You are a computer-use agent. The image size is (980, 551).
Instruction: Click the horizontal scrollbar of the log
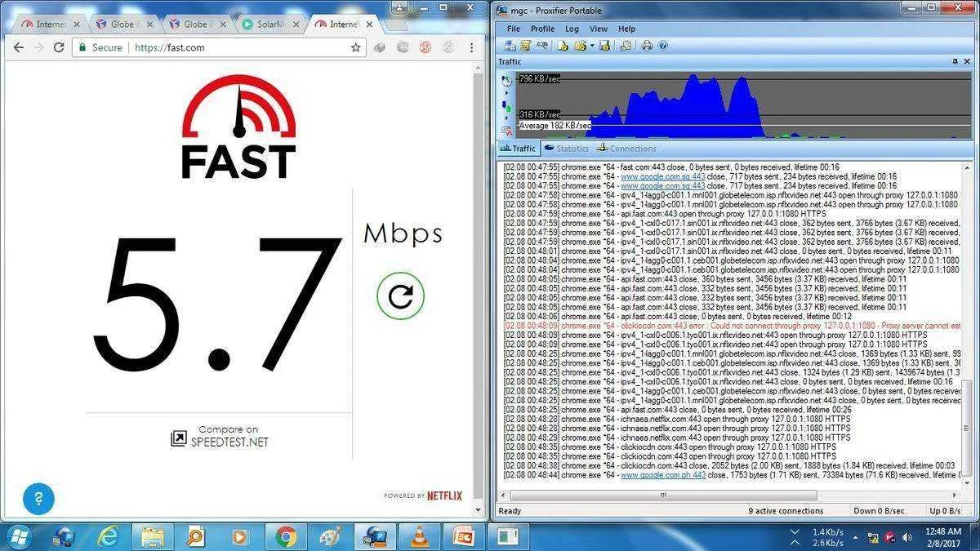coord(663,495)
